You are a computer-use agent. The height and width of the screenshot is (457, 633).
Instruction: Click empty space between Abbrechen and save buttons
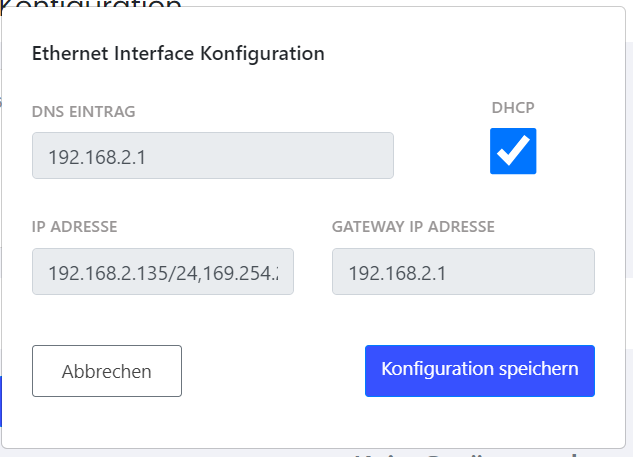[272, 371]
